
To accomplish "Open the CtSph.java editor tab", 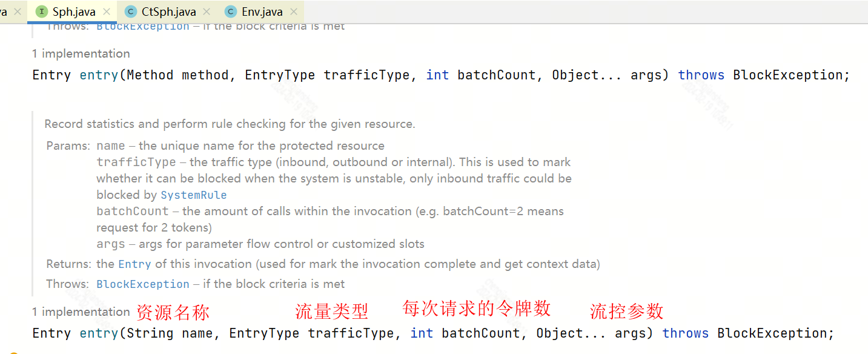I will click(x=168, y=12).
